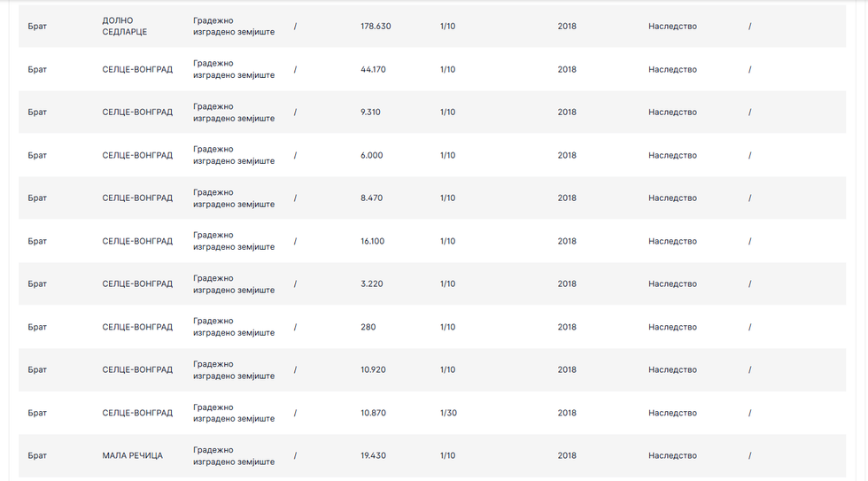Viewport: 868px width, 481px height.
Task: Select the area value 280
Action: (x=368, y=328)
